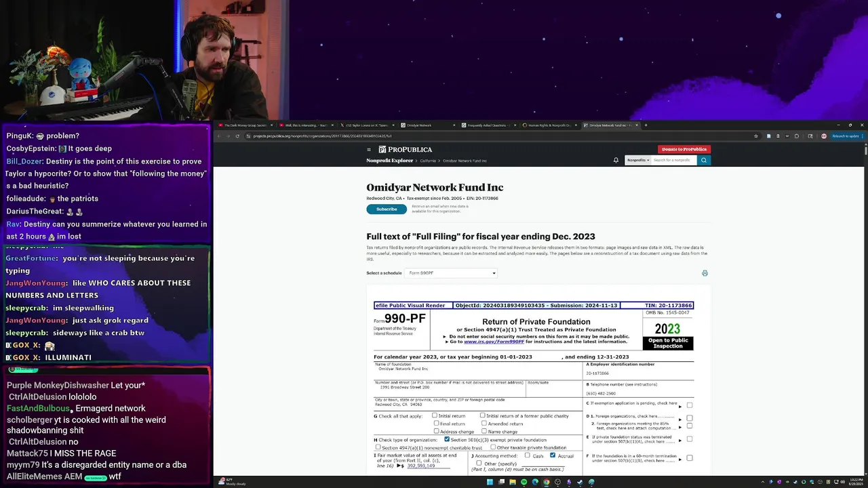
Task: Check the Name change checkbox
Action: point(484,431)
